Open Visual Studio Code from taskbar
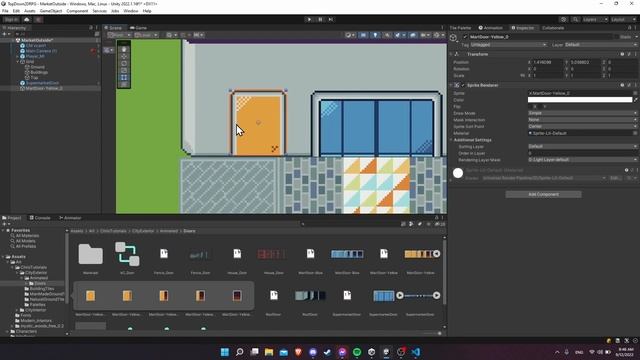This screenshot has width=640, height=360. point(416,352)
